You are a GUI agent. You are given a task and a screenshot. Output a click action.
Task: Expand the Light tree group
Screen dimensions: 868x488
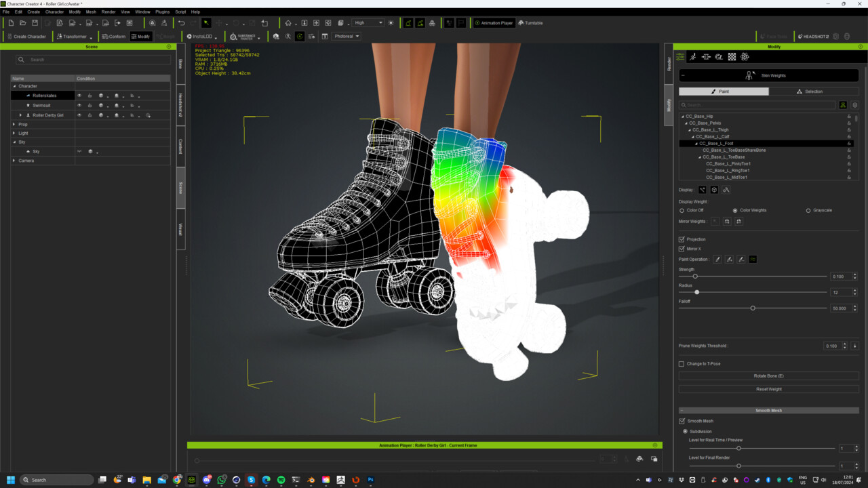tap(14, 134)
